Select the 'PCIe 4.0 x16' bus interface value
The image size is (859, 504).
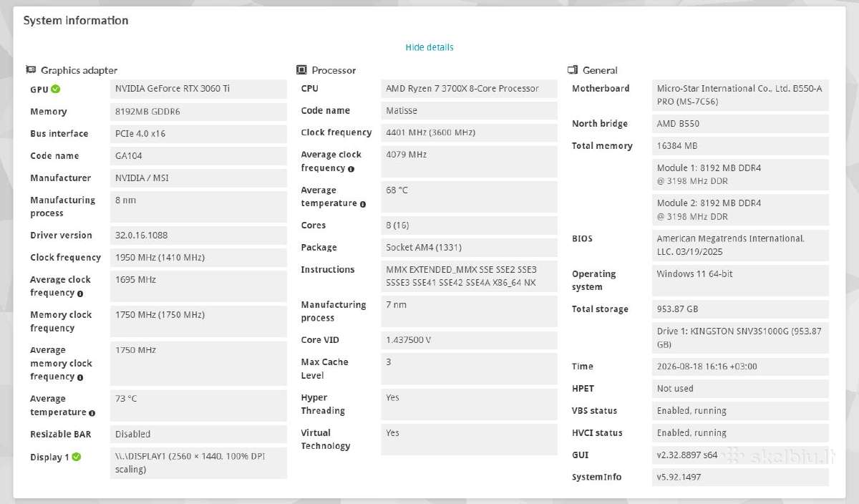pos(198,133)
